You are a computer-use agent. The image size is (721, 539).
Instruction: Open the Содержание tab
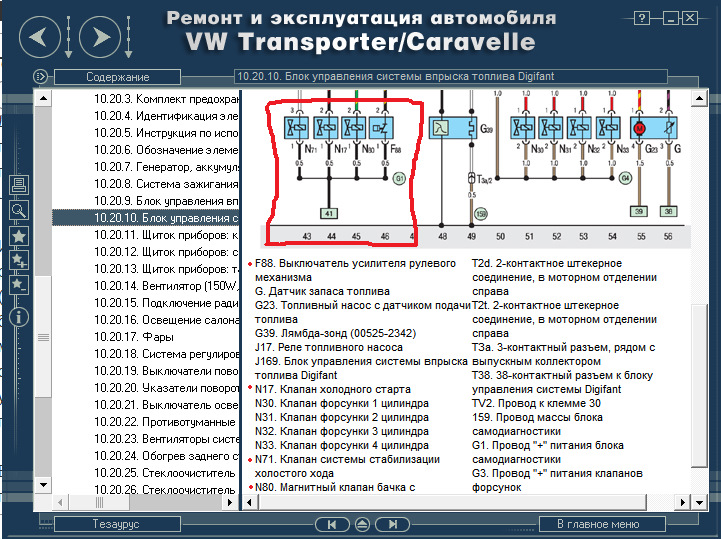(x=117, y=77)
